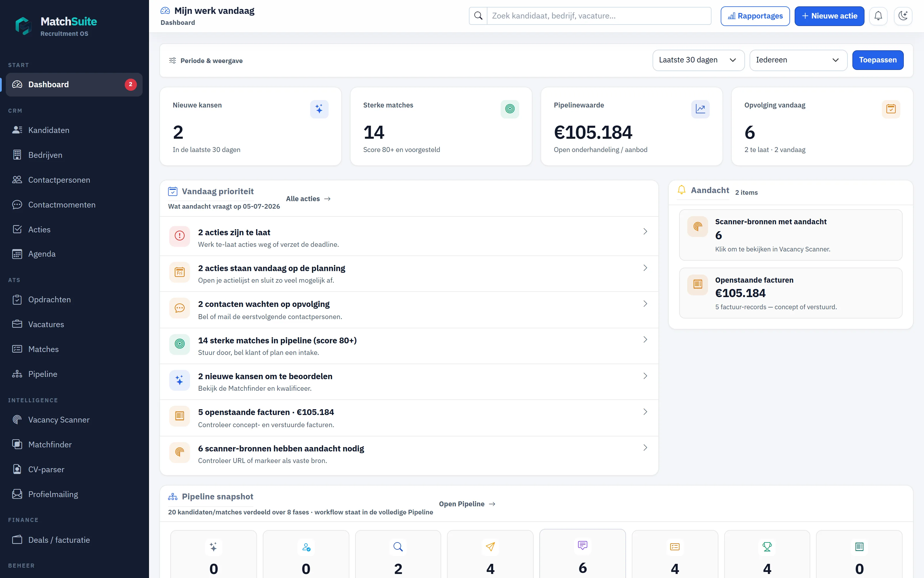
Task: Click the red 2 badge on Dashboard
Action: click(x=131, y=84)
